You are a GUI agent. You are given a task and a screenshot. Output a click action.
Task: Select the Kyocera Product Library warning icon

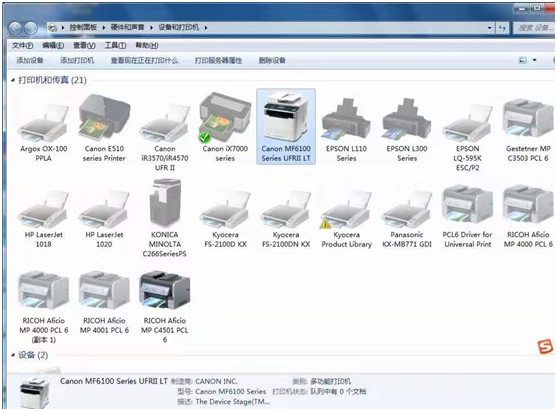coord(325,224)
